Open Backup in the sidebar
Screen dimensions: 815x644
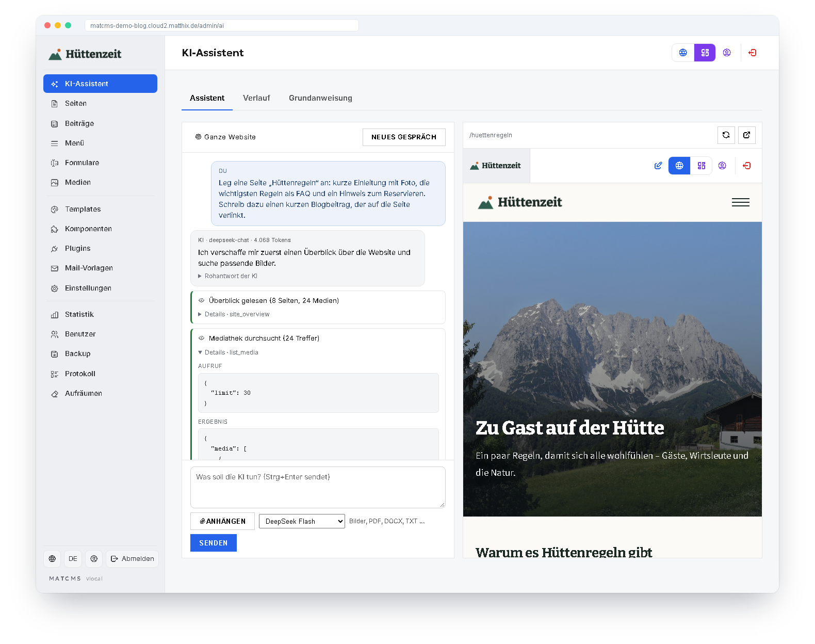100,354
